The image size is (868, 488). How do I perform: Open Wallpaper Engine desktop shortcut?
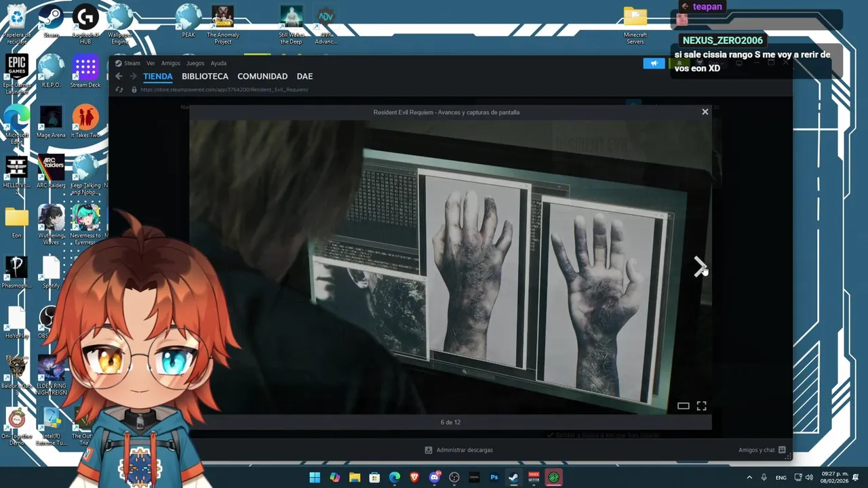point(119,24)
